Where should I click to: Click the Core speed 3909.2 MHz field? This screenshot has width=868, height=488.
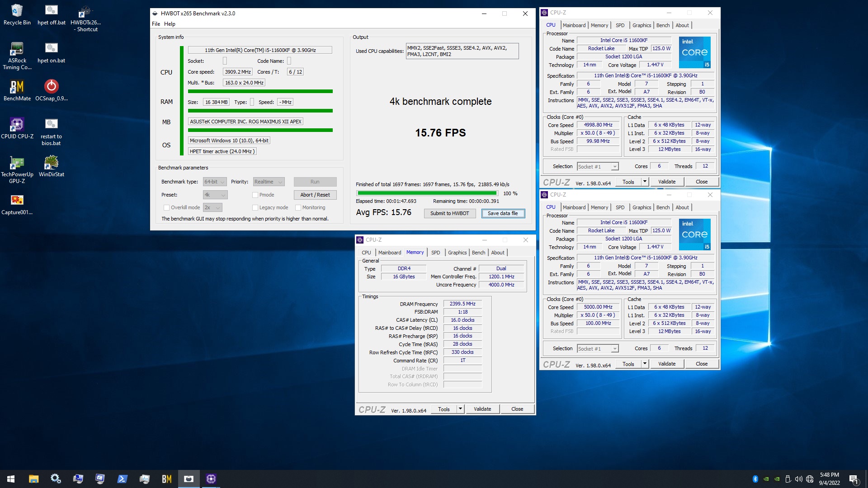(237, 72)
